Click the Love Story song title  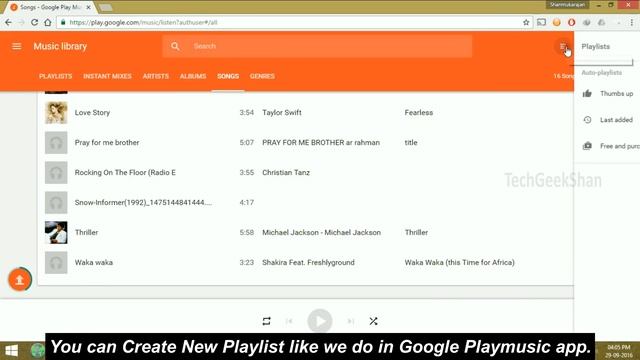tap(92, 113)
